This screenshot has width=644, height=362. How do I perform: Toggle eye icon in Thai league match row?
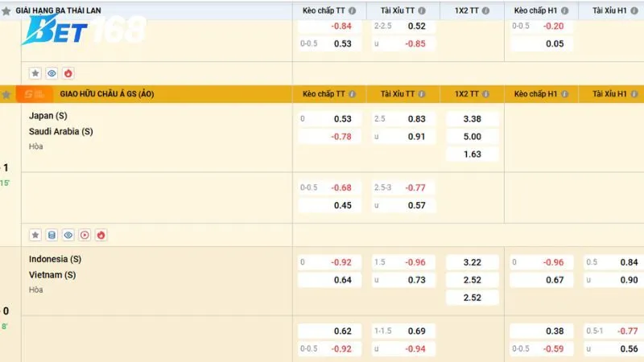[52, 72]
